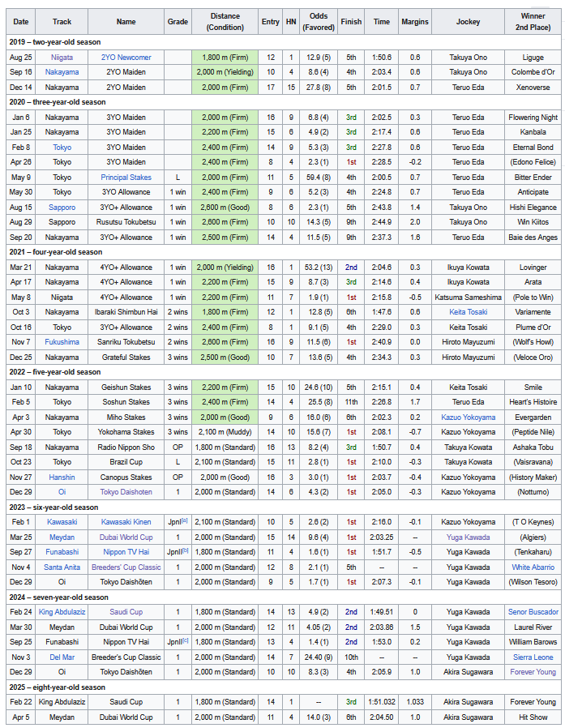
Task: Open footnote [b] in the Sep 27 row
Action: 186,550
